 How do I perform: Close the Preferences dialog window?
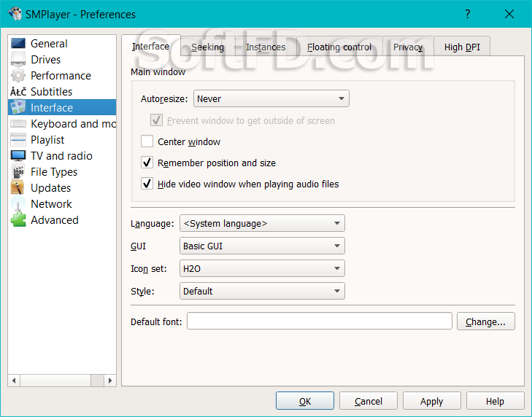click(509, 14)
